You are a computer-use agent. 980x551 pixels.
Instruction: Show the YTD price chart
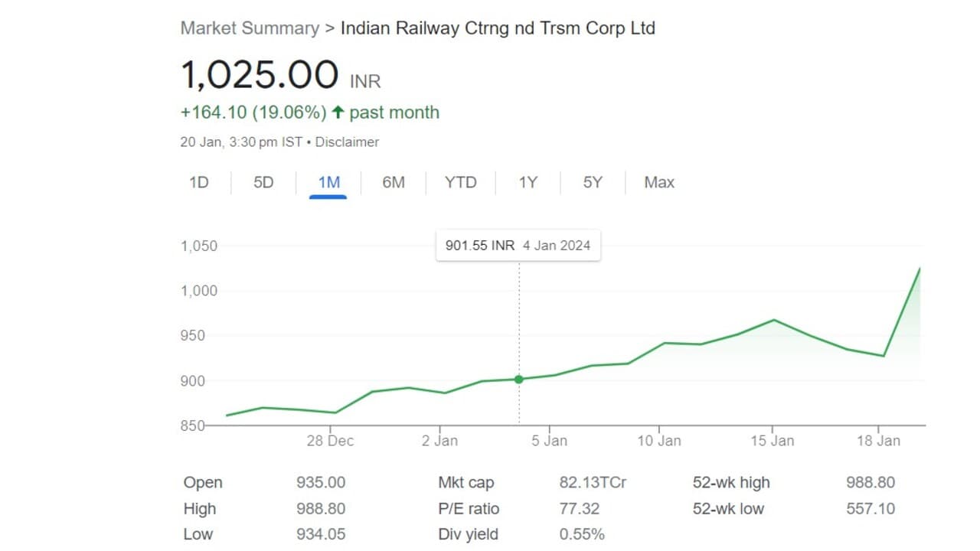click(460, 182)
